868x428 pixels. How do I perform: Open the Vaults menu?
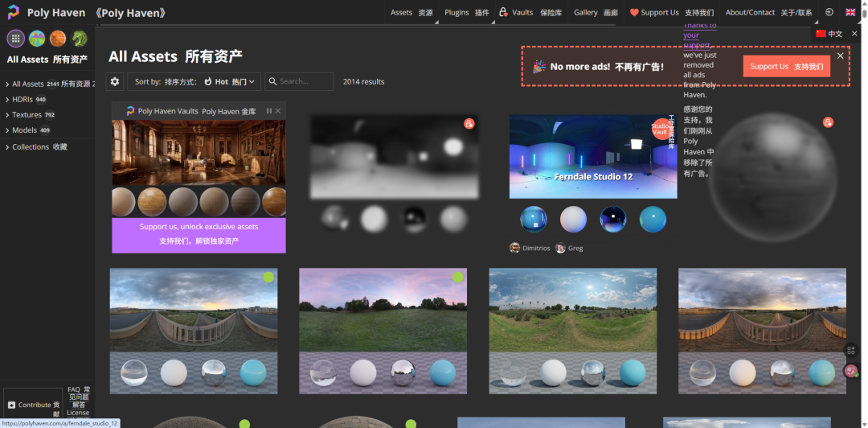[x=531, y=12]
